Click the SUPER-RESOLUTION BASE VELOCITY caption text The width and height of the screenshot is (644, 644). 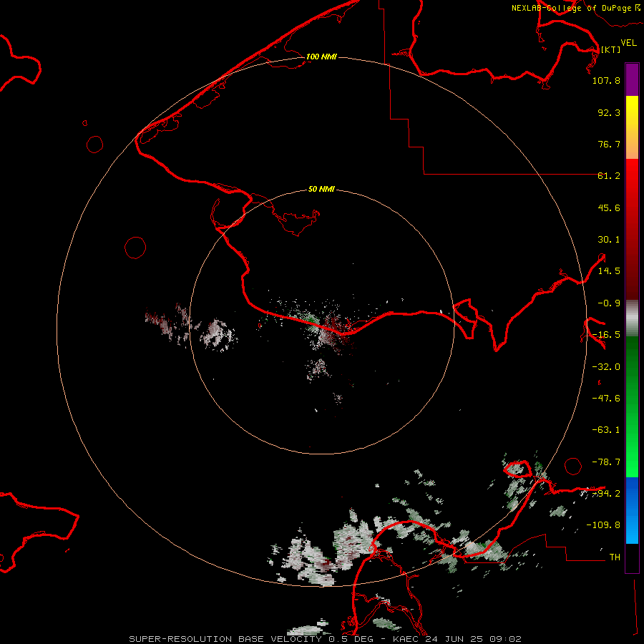(x=225, y=639)
